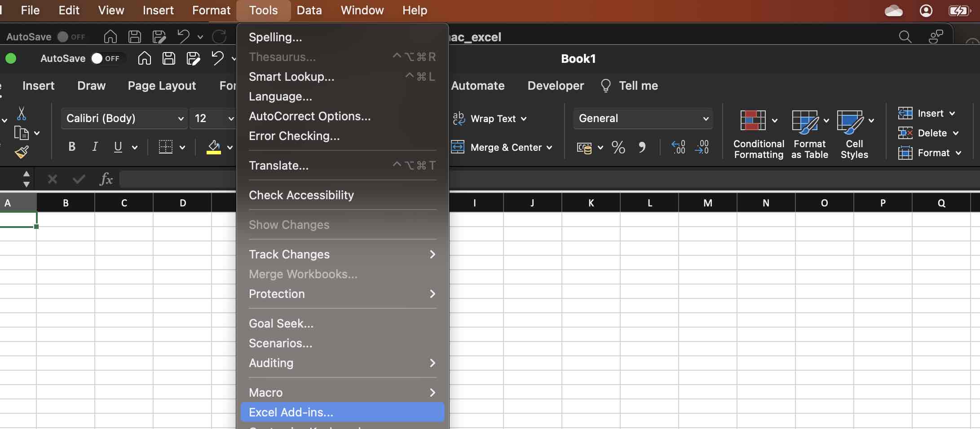The image size is (980, 429).
Task: Apply the Format Painter
Action: tap(22, 152)
